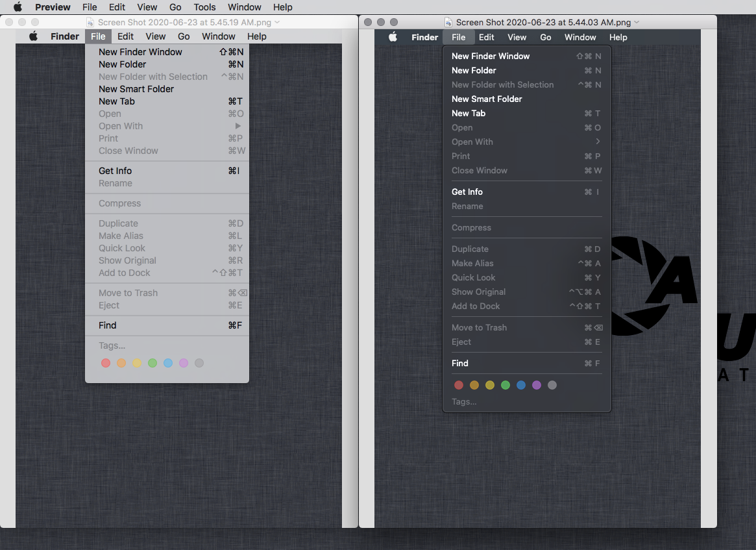Expand Open With chevron in dark menu

[x=598, y=142]
